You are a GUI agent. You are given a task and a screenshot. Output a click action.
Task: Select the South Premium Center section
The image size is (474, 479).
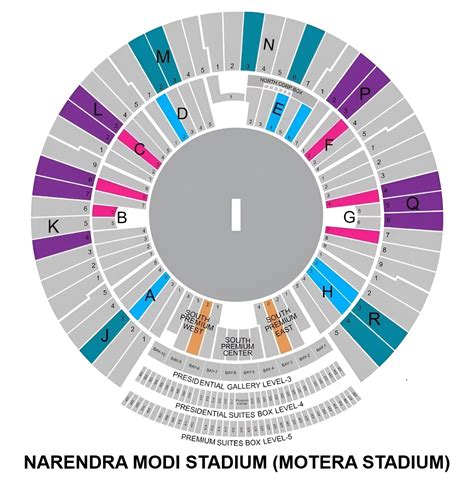coord(237,343)
